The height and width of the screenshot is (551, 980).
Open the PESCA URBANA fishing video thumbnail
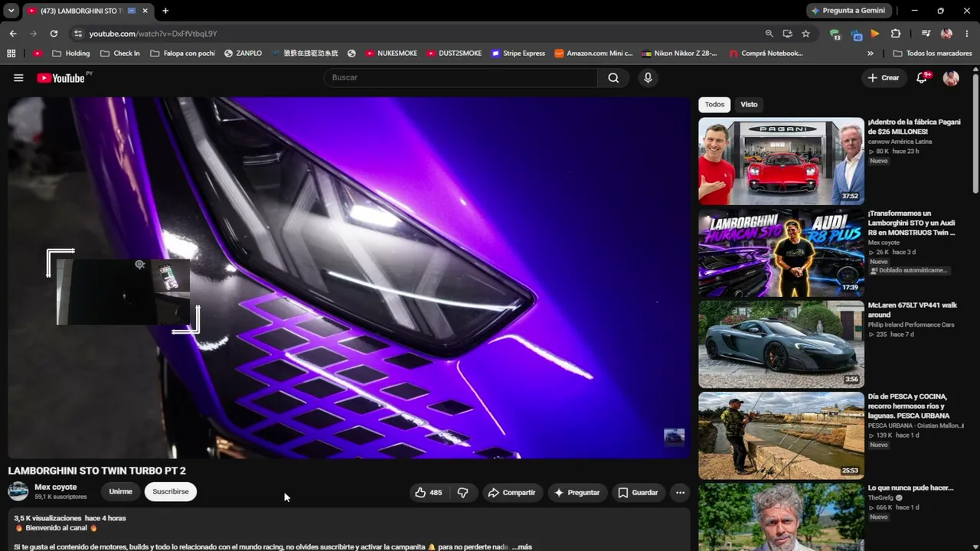tap(781, 436)
